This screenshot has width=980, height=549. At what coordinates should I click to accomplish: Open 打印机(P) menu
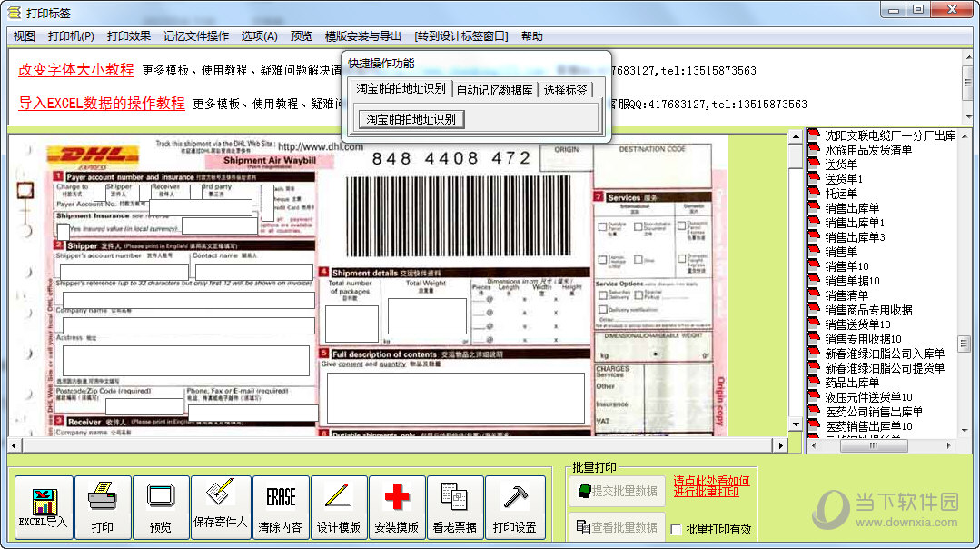pos(71,36)
